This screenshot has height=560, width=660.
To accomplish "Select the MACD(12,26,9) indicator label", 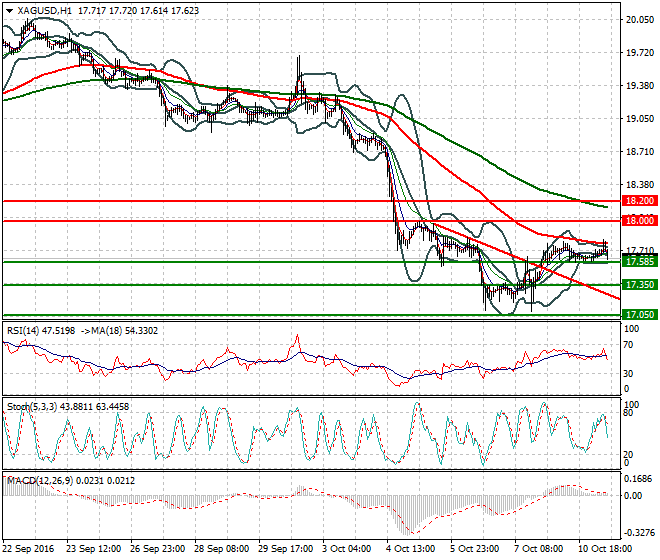I will click(x=40, y=480).
